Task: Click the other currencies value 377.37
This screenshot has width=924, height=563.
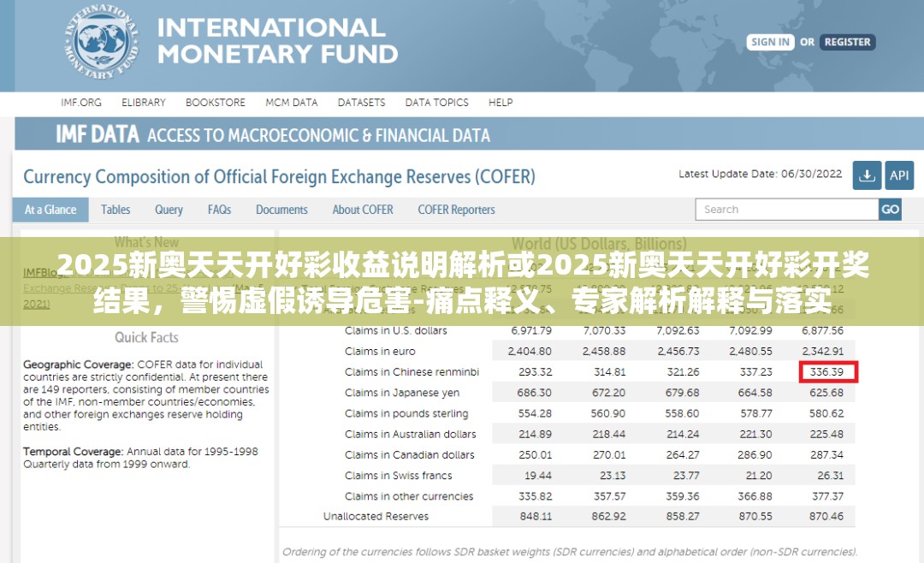Action: point(827,496)
